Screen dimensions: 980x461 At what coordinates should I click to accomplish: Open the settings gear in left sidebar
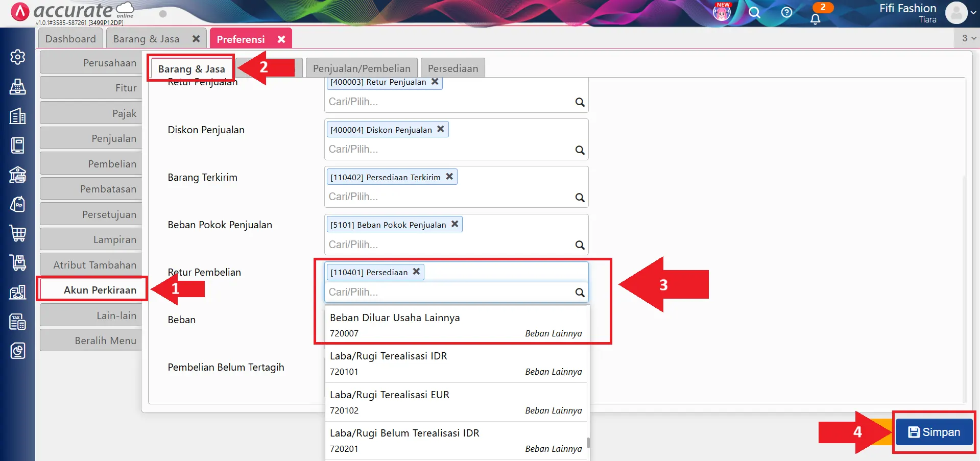[x=18, y=57]
